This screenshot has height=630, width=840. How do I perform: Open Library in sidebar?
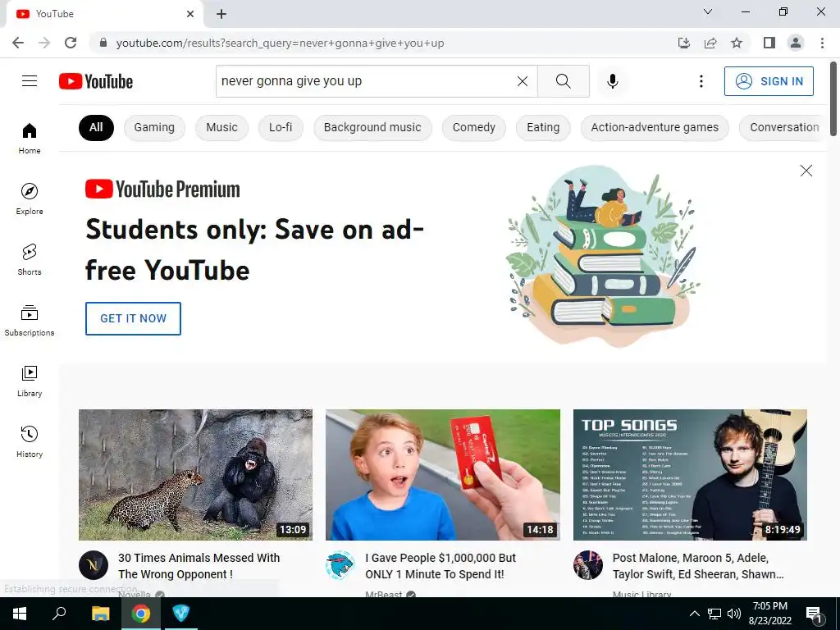pos(30,381)
